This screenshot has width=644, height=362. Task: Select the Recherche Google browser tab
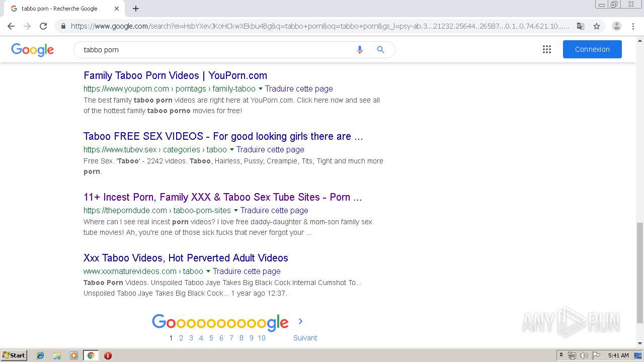tap(64, 9)
